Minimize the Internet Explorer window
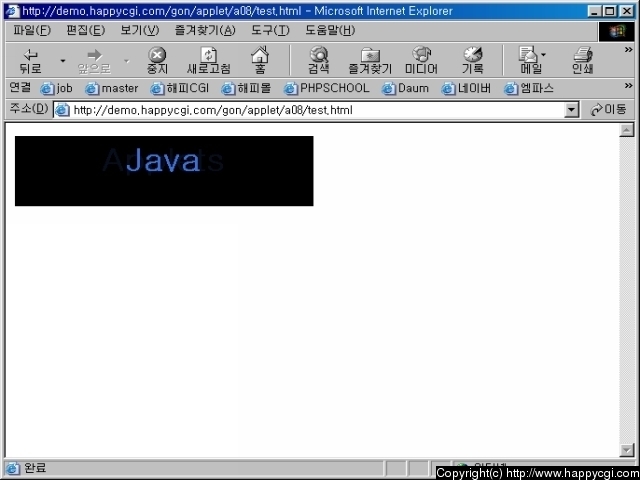Screen dimensions: 640x480 coord(594,11)
